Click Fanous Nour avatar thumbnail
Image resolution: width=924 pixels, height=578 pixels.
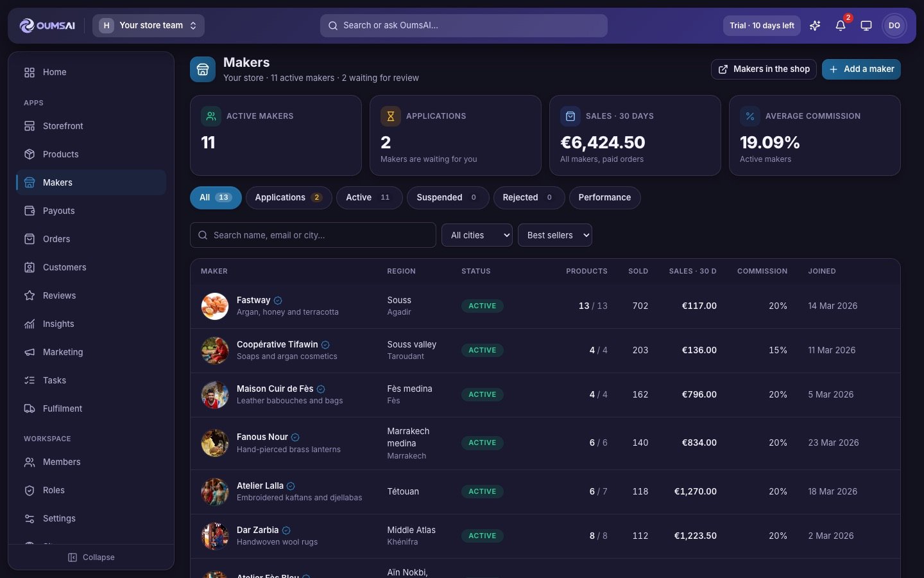215,443
